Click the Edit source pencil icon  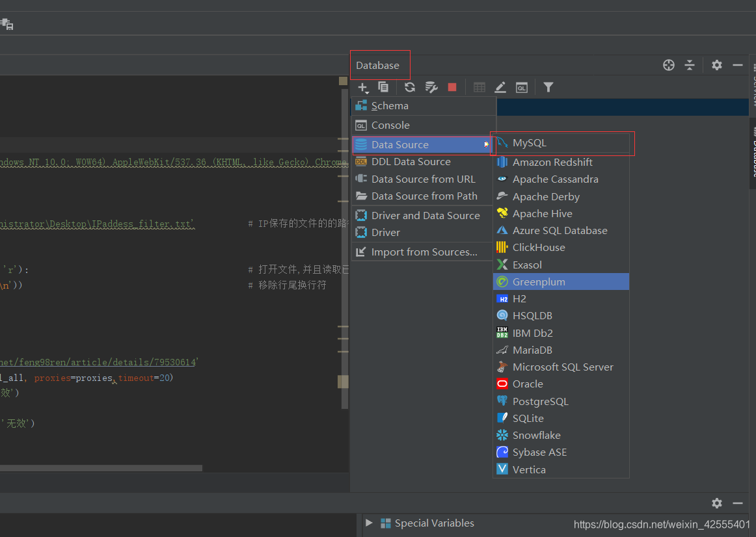500,87
